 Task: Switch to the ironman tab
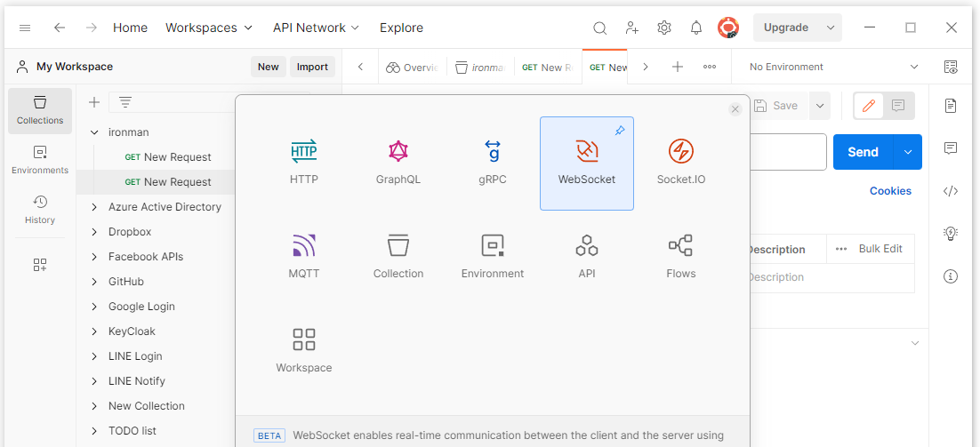click(480, 67)
